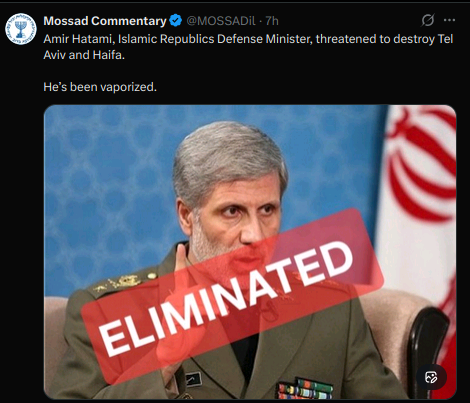Click the edit image icon on the photo

pyautogui.click(x=431, y=377)
